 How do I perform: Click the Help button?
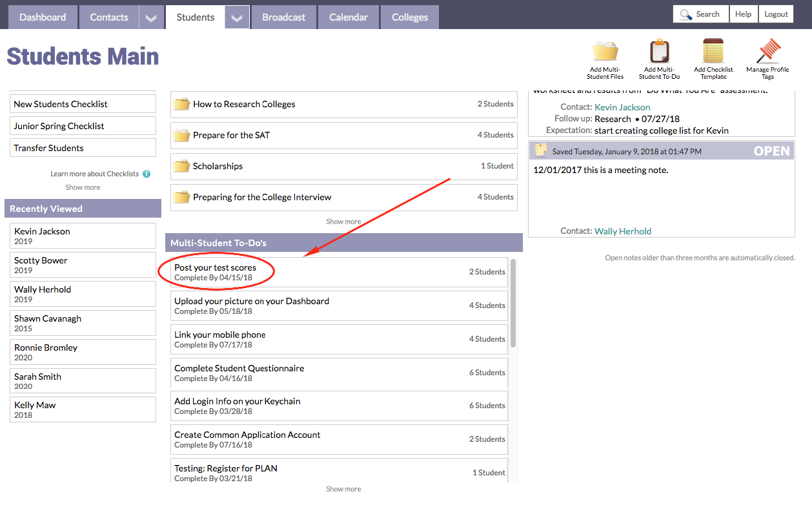pos(744,14)
